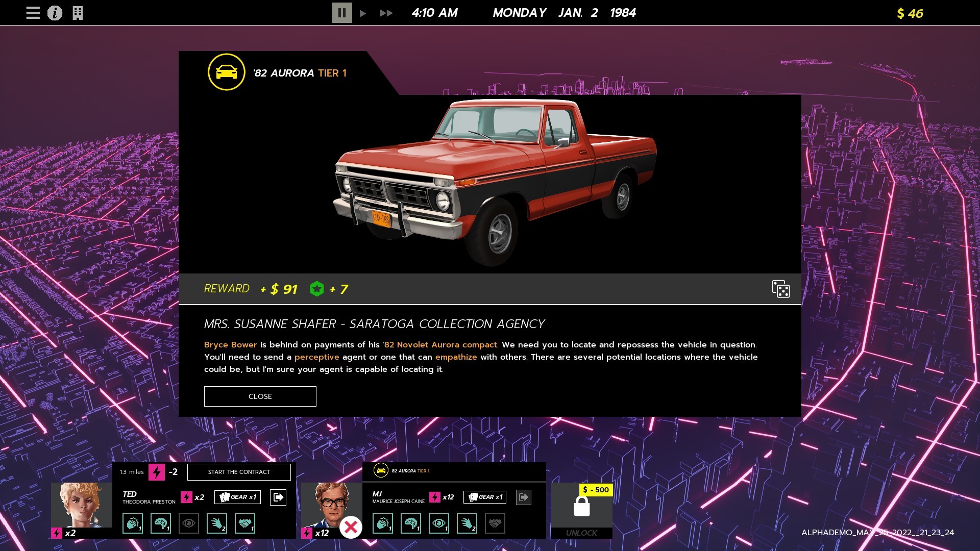Screen dimensions: 980x551
Task: Toggle MJ's eye perception skill
Action: coord(439,523)
